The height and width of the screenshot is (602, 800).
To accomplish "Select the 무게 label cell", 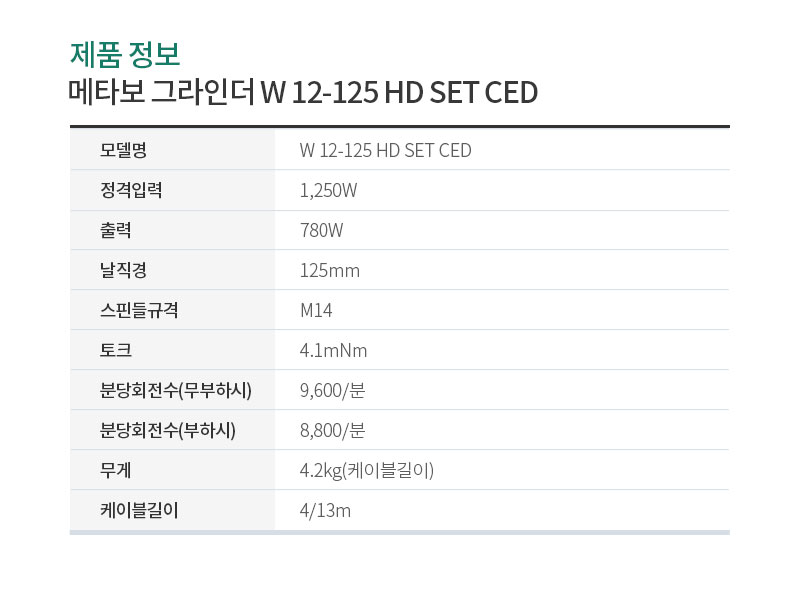I will (172, 470).
